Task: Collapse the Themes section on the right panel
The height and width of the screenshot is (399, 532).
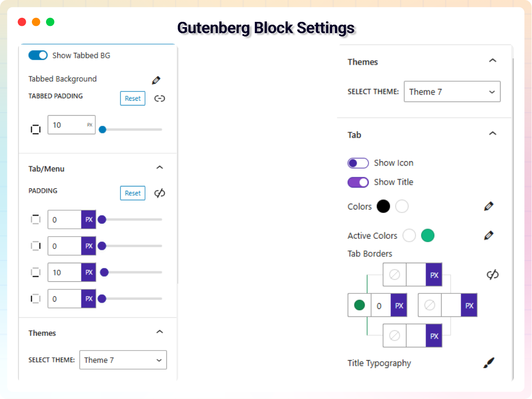Action: point(492,60)
